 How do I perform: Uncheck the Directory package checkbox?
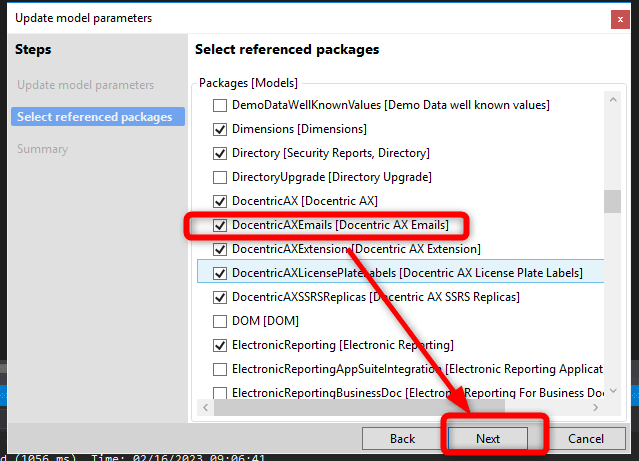(221, 153)
